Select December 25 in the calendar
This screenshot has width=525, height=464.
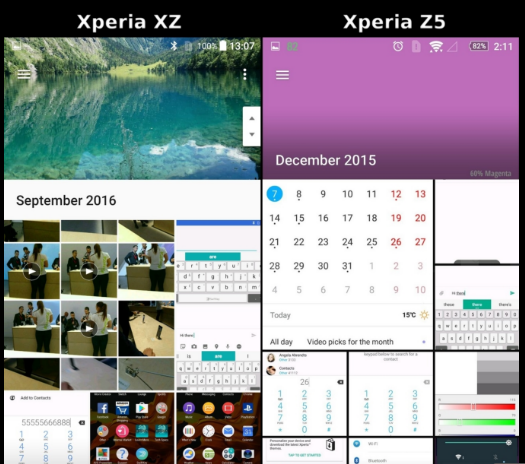372,242
